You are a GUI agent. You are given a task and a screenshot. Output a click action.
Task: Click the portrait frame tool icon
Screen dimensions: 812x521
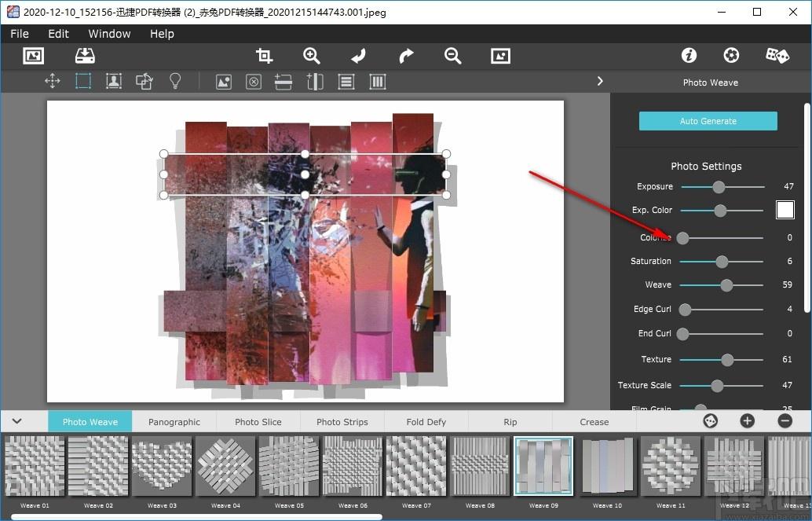(114, 82)
